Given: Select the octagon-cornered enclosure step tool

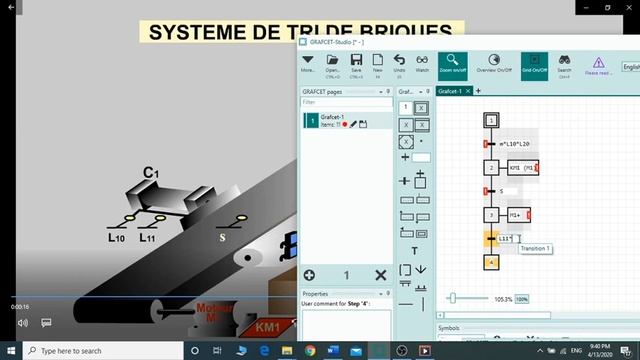Looking at the screenshot, I should pyautogui.click(x=406, y=142).
